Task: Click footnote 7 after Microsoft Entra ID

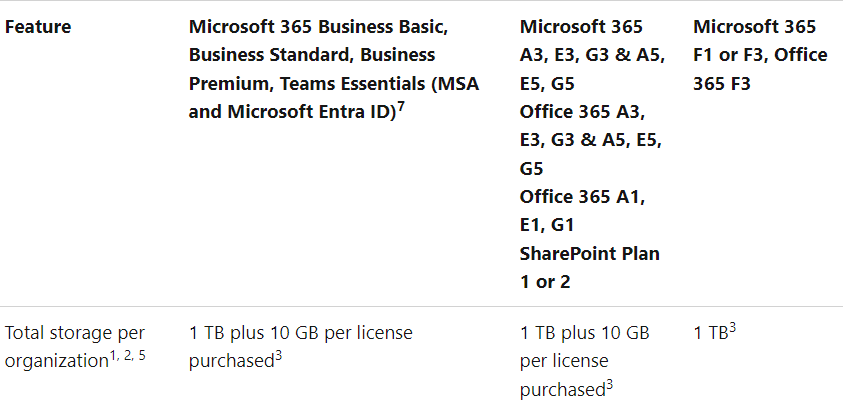Action: (x=401, y=107)
